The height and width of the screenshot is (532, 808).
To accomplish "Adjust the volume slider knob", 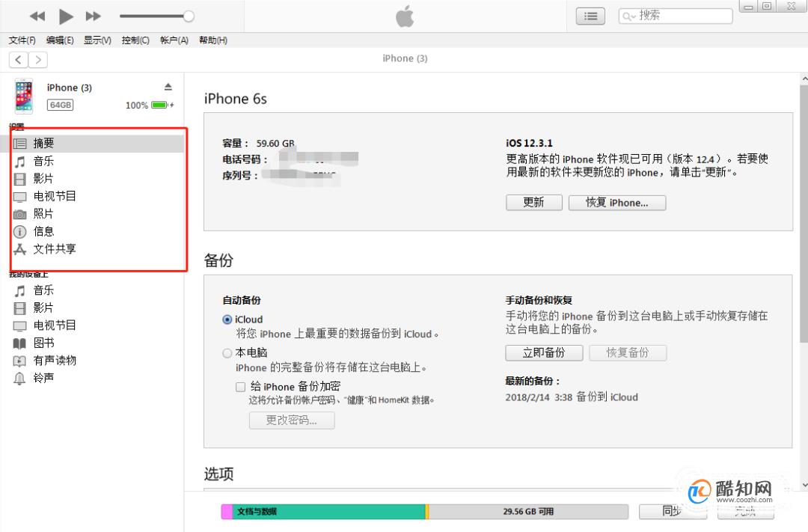I will [189, 16].
